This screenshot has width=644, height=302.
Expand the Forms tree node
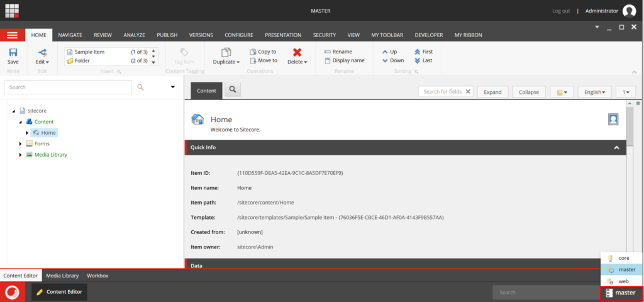pos(20,144)
